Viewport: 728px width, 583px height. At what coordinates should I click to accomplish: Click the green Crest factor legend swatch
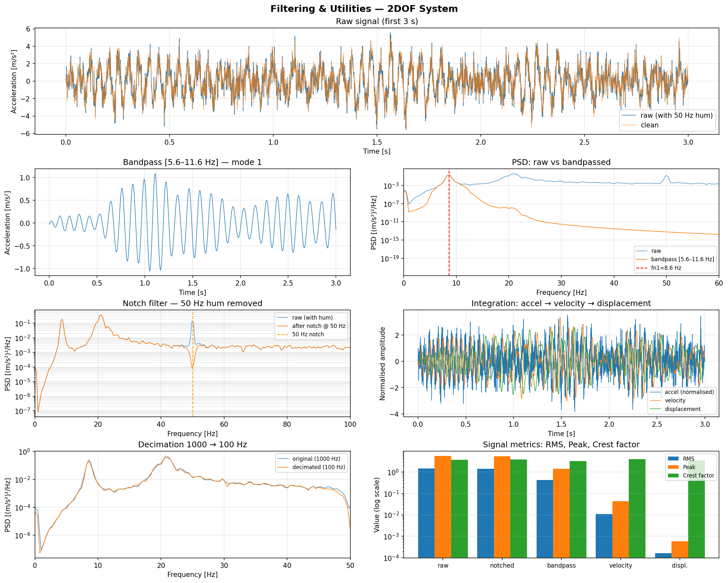[x=673, y=476]
